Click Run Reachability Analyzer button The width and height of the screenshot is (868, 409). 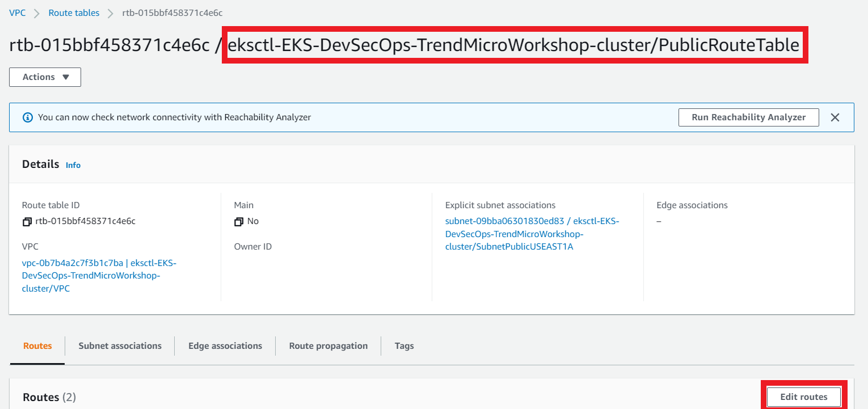tap(749, 117)
